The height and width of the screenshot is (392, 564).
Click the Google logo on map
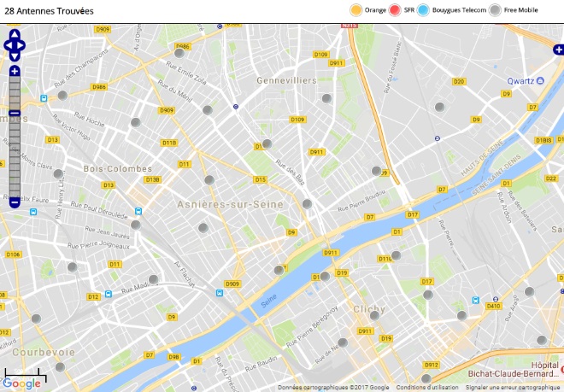click(21, 383)
